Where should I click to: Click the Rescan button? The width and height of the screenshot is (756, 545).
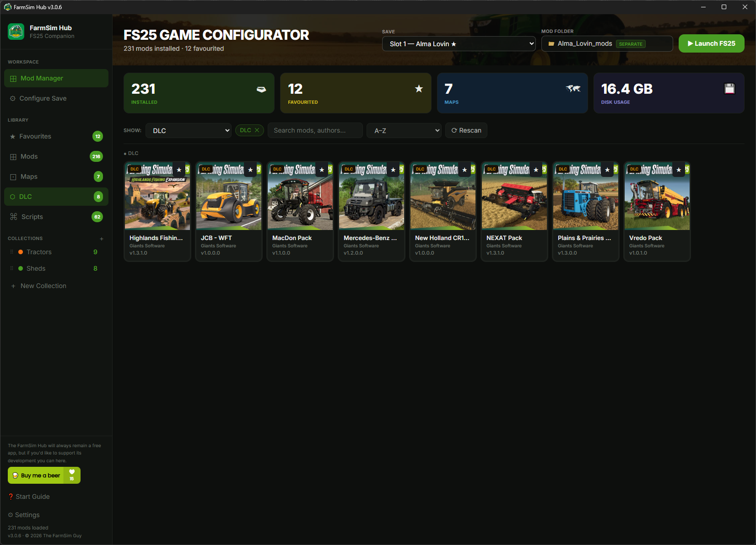point(466,130)
